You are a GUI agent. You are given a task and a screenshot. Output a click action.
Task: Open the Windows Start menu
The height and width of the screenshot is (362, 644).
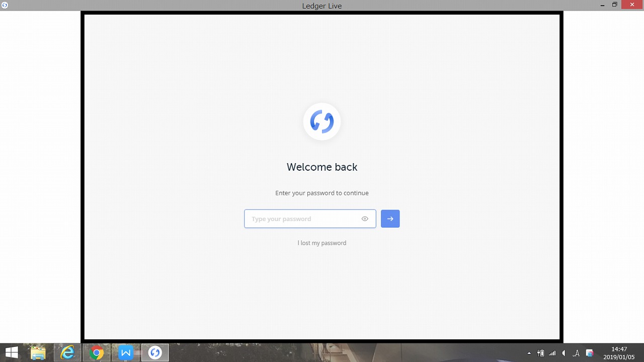11,353
